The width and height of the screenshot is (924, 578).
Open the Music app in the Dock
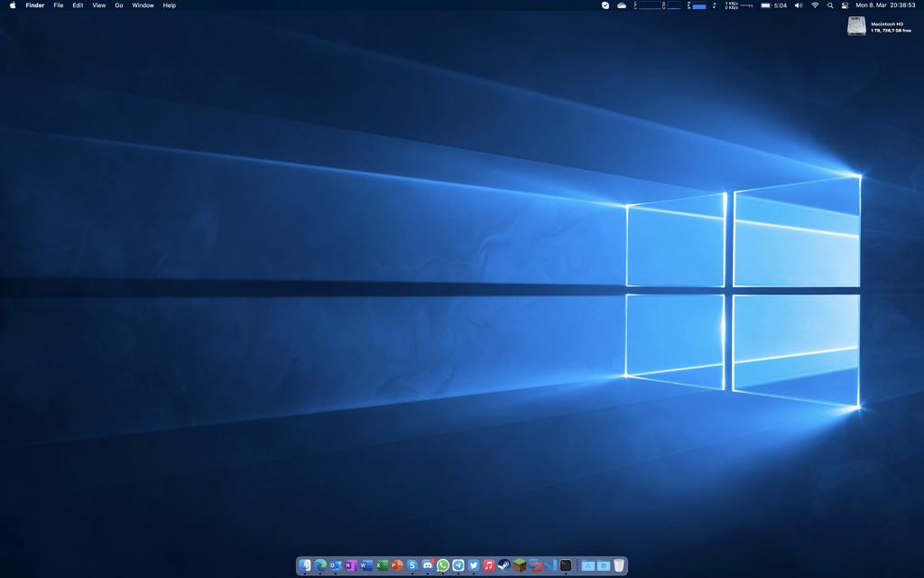point(489,565)
